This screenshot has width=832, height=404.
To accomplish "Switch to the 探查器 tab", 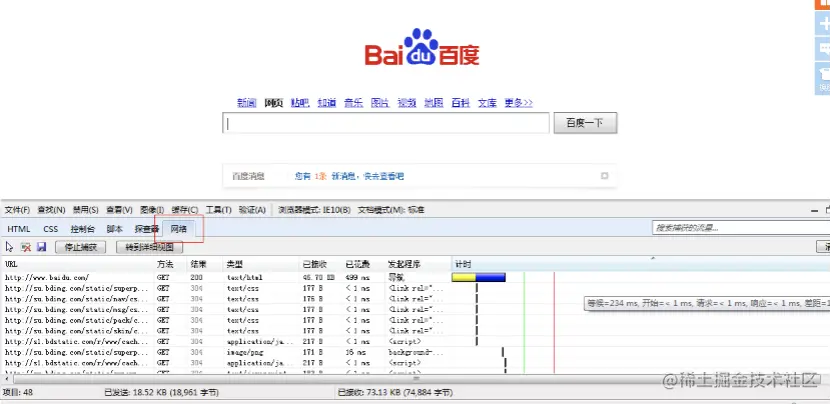I will coord(146,229).
